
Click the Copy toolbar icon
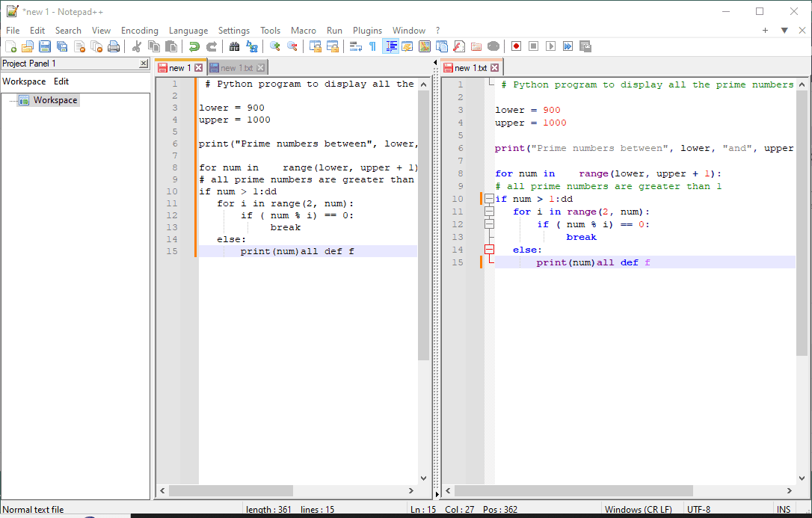[x=154, y=46]
